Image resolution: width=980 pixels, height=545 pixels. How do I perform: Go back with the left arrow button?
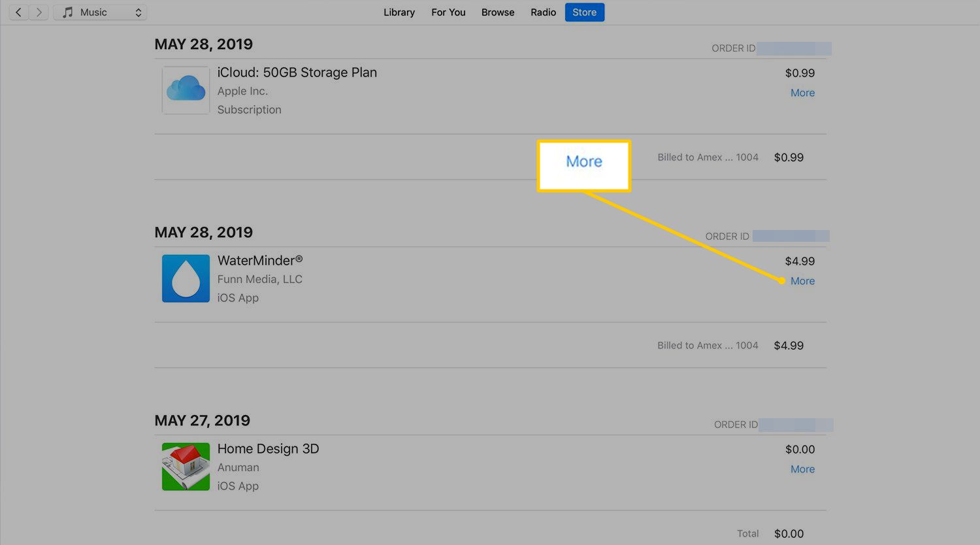click(x=18, y=12)
